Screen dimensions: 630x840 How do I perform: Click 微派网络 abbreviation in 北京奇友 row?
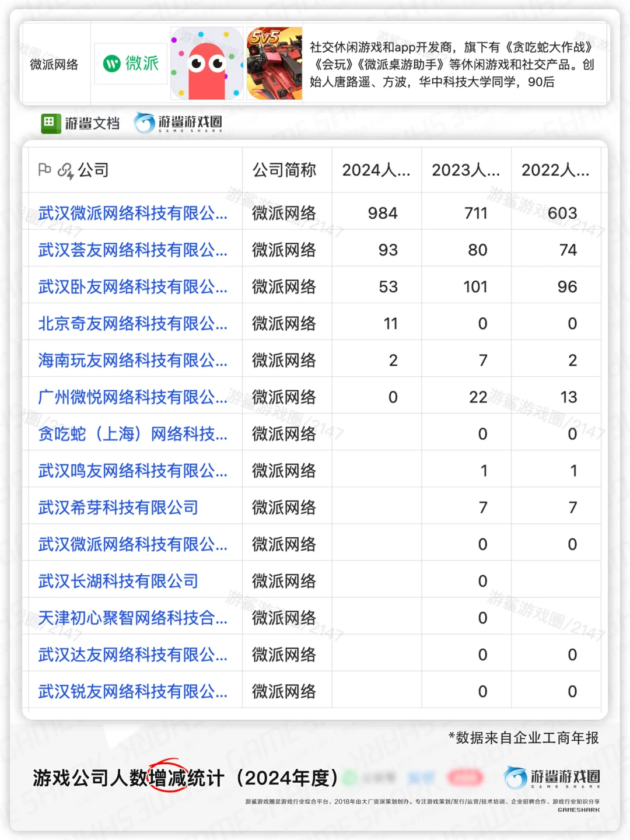(284, 323)
